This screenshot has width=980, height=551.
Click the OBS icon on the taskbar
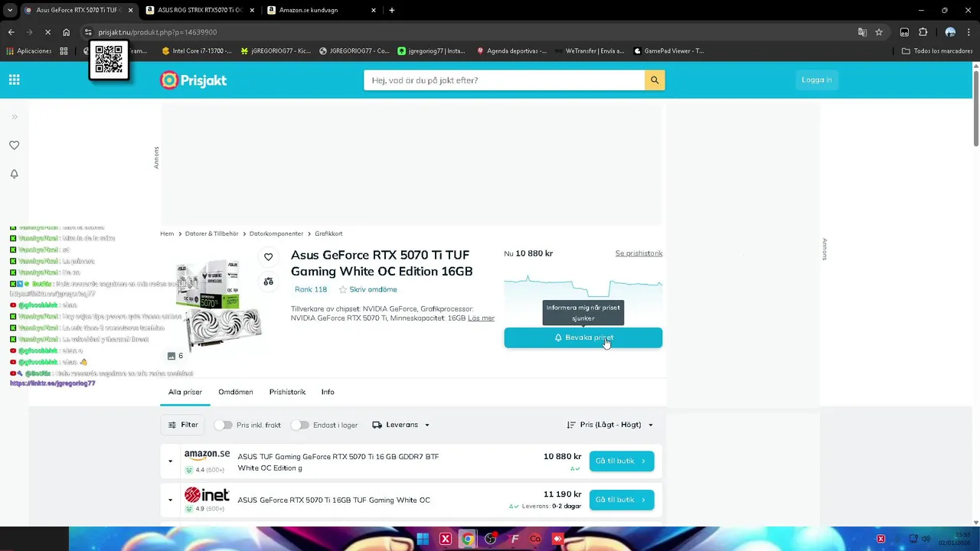(x=491, y=539)
